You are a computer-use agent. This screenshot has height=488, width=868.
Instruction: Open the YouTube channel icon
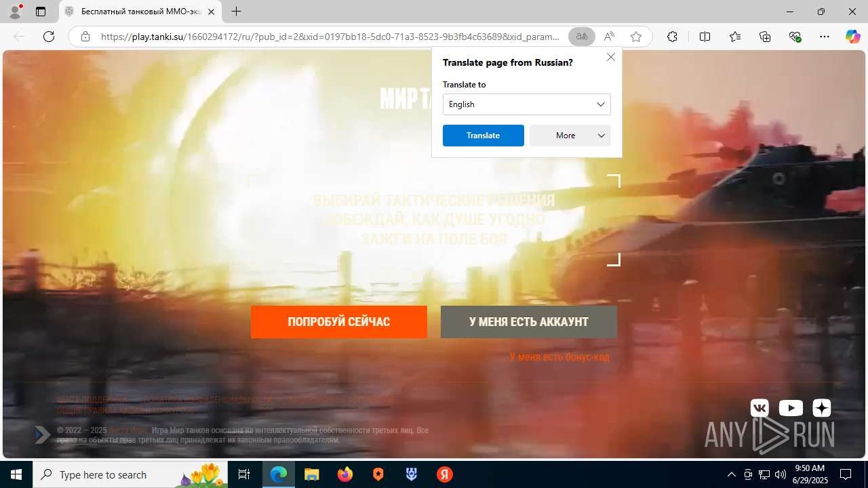coord(791,408)
